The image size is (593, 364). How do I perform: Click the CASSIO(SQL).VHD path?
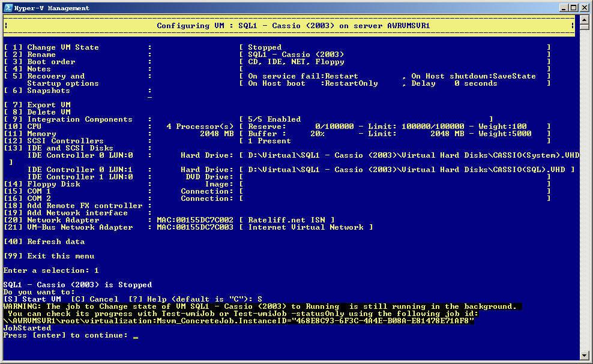(406, 169)
